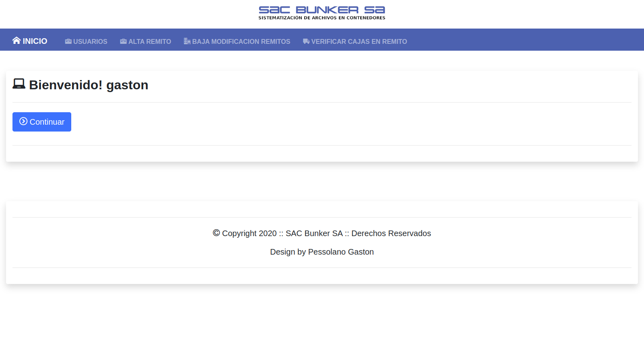Open the ALTA REMITO menu item
This screenshot has height=362, width=644.
pyautogui.click(x=149, y=41)
